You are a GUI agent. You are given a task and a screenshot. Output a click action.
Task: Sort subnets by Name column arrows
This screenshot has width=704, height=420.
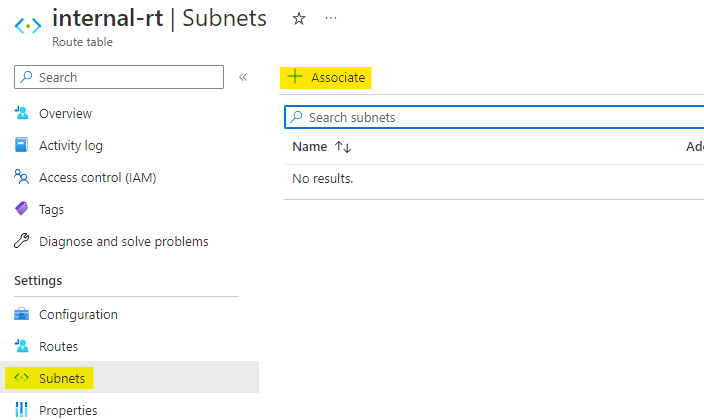tap(343, 147)
